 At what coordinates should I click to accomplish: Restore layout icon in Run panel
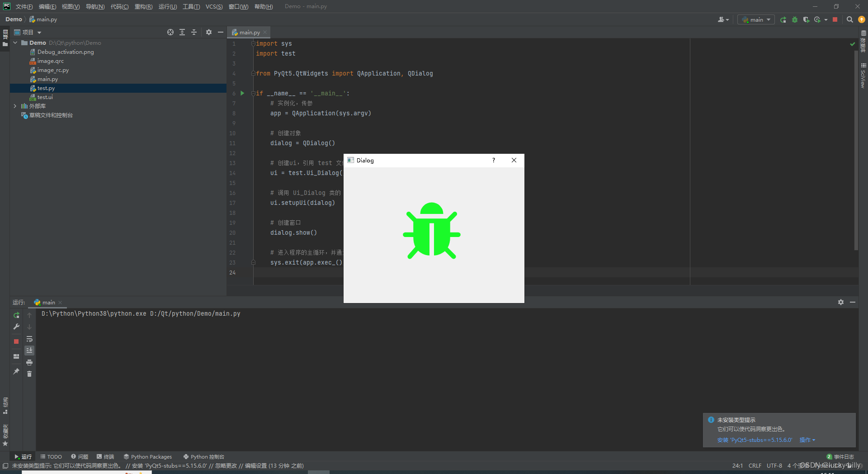(16, 356)
